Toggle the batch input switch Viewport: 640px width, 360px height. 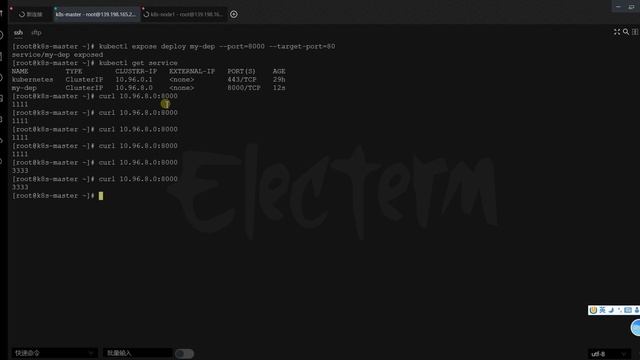(x=184, y=353)
